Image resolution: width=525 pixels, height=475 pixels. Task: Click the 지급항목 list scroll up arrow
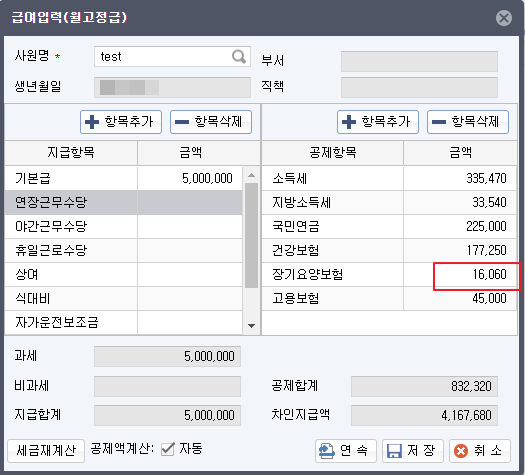[x=251, y=175]
